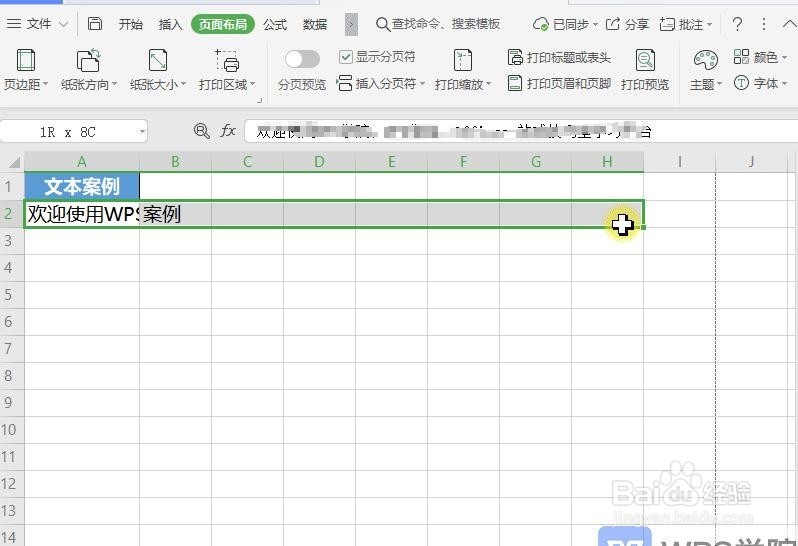The image size is (798, 546).
Task: Open the 页边距 margins dropdown
Action: [26, 70]
